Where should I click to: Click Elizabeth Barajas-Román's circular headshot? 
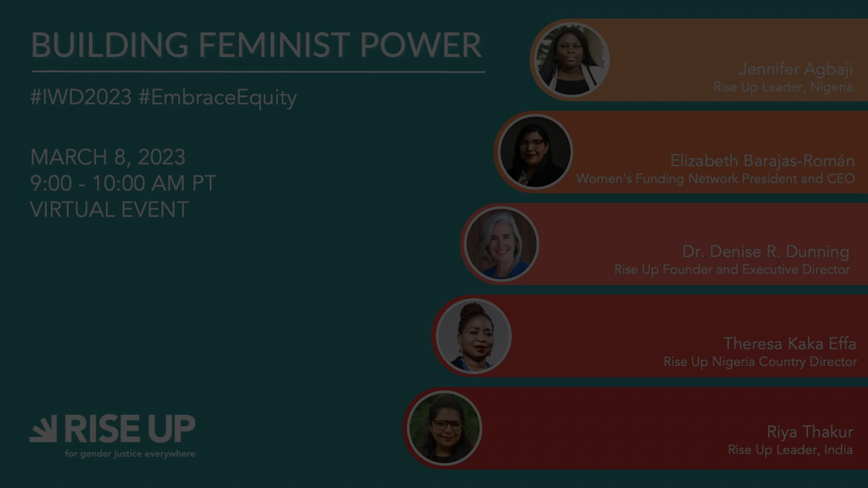[x=535, y=152]
